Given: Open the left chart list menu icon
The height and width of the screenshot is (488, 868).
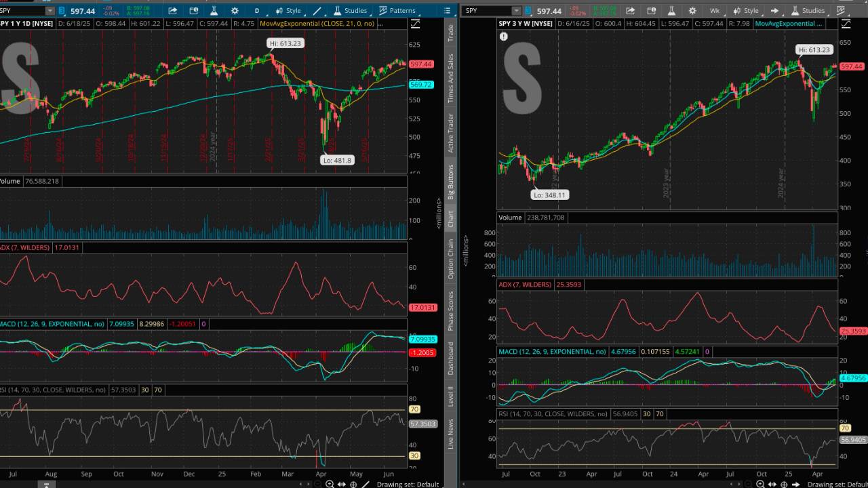Looking at the screenshot, I should coord(447,11).
